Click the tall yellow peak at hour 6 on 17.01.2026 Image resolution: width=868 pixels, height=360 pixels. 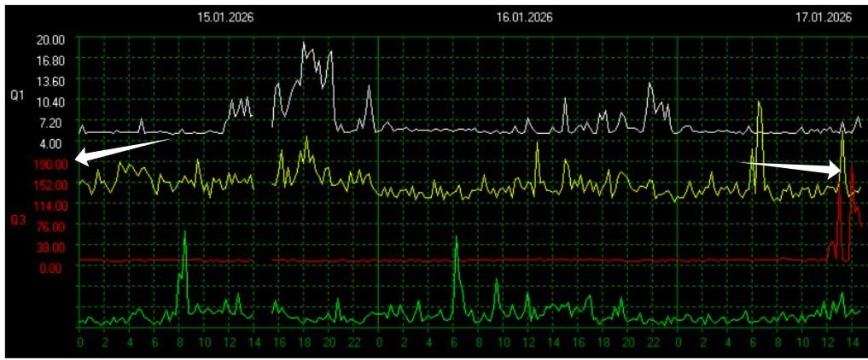click(759, 103)
